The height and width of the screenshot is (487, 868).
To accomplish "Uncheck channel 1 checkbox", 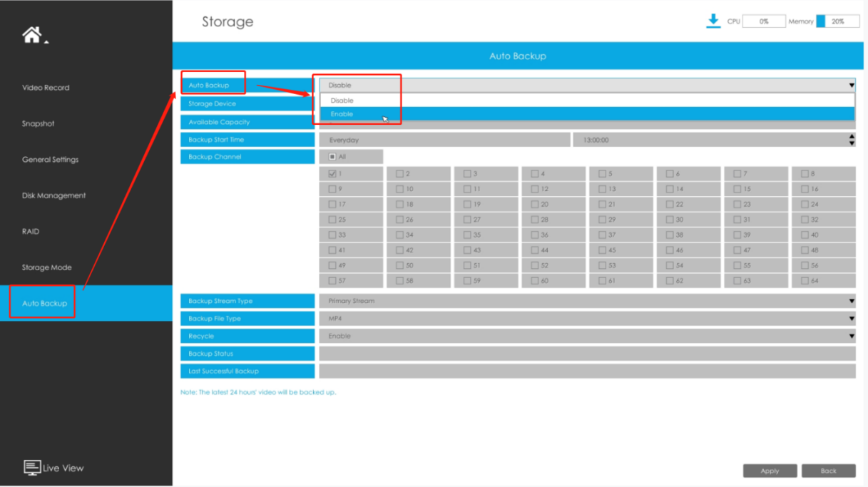I will (332, 173).
